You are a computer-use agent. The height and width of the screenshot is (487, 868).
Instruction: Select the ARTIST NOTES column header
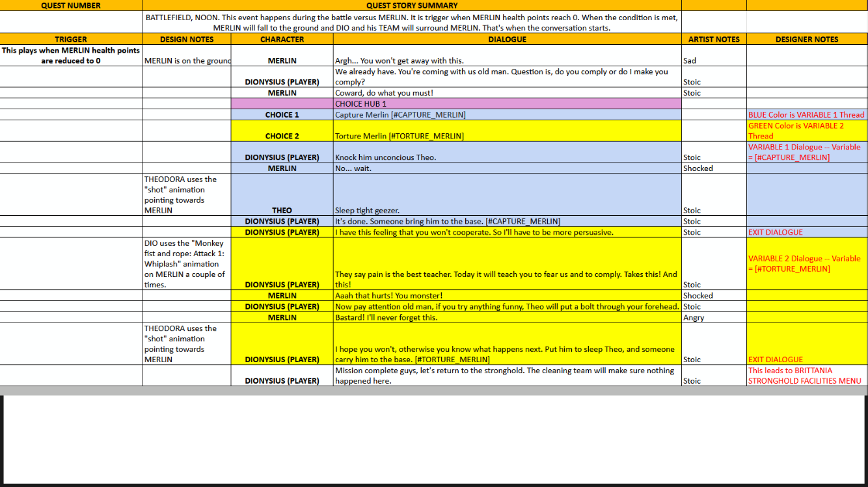click(713, 39)
